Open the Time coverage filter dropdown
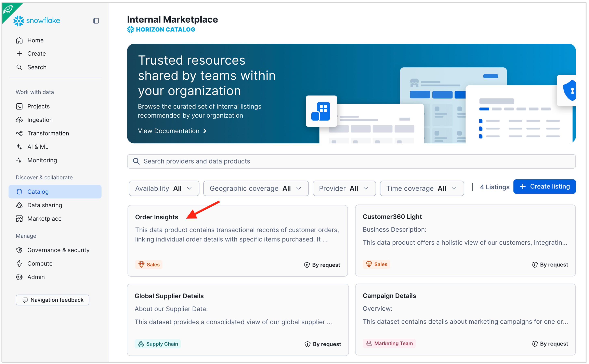 point(421,188)
